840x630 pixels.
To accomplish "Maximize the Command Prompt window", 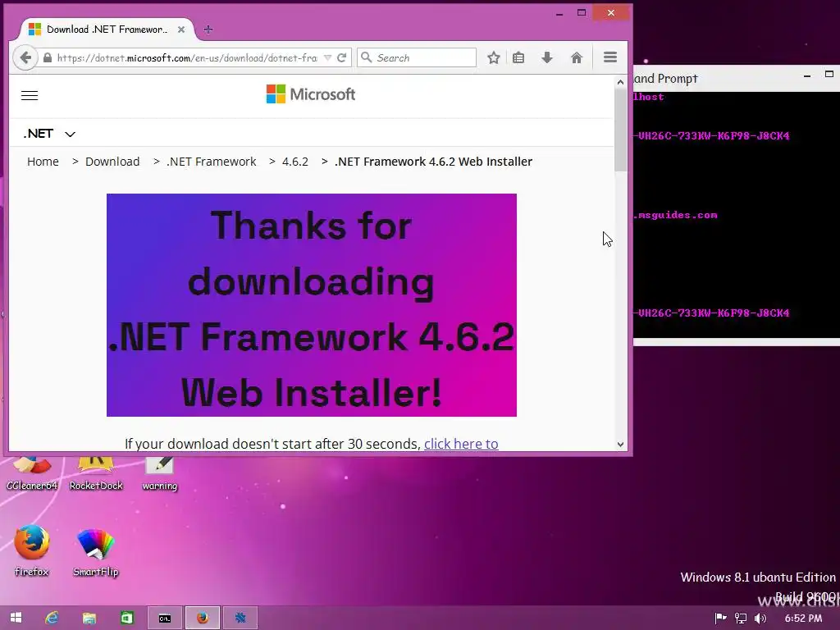I will 829,75.
